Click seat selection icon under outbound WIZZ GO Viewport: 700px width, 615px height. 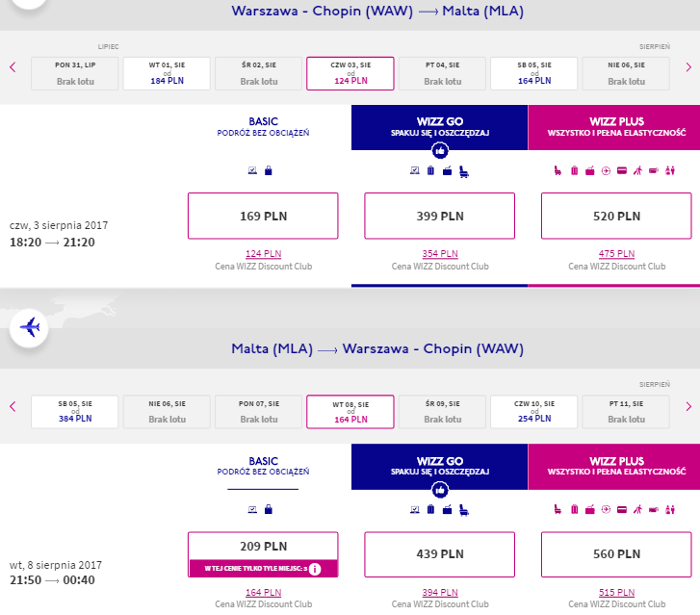(464, 171)
